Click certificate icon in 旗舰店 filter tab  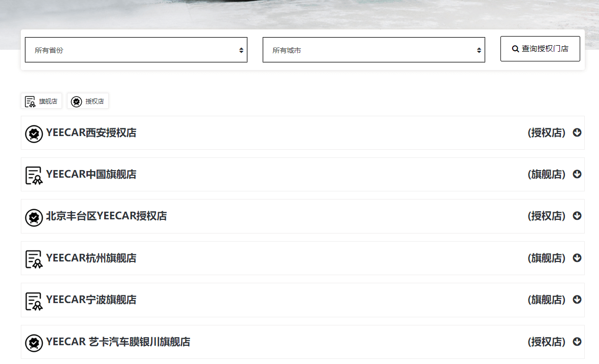30,102
